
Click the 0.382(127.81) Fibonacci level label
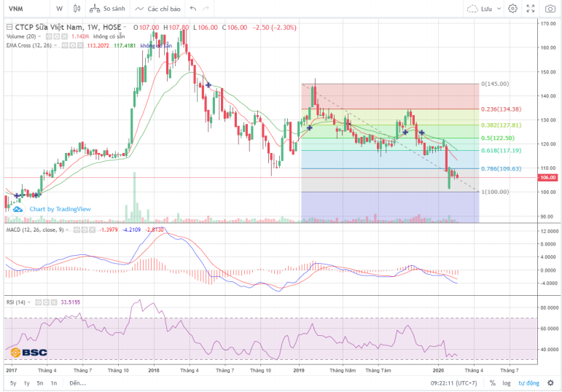[501, 125]
